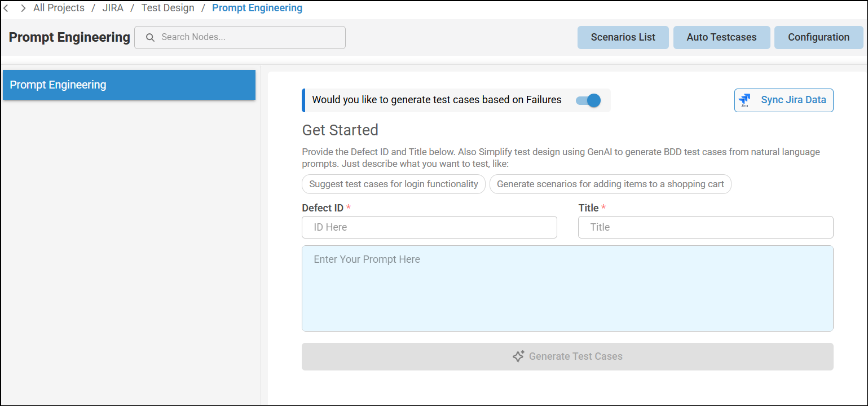The image size is (868, 406).
Task: Open the Auto Testcases view
Action: (721, 37)
